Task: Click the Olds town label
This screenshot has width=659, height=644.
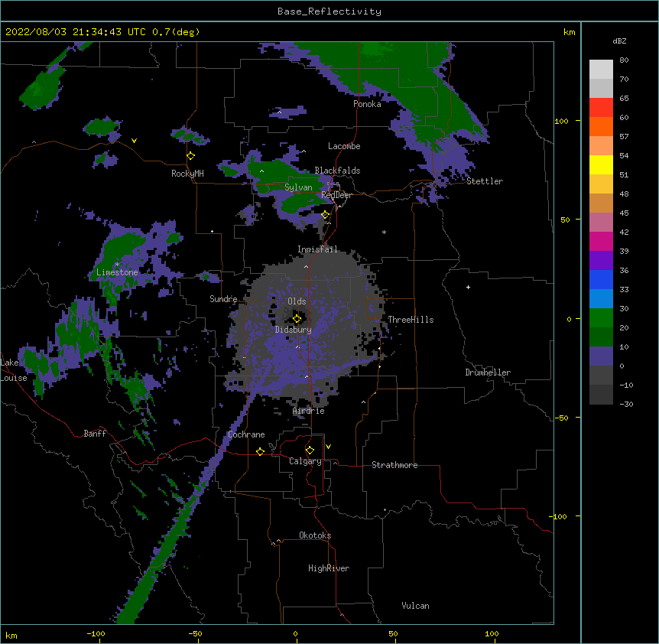Action: pos(297,301)
